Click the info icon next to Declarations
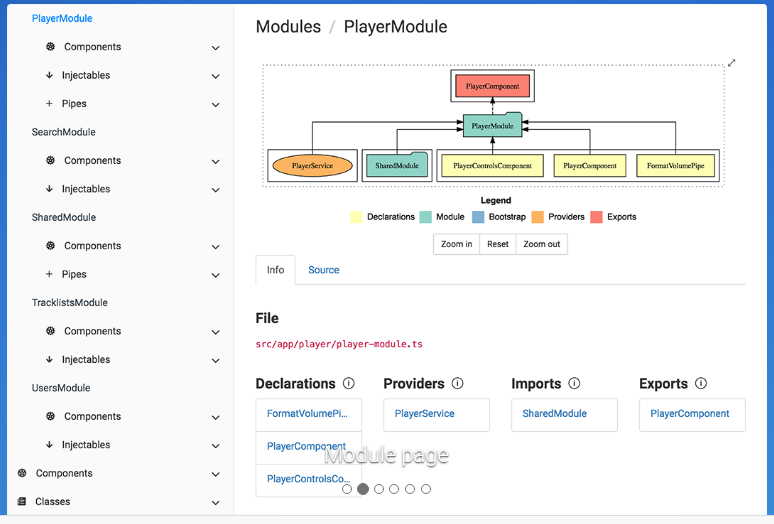774x524 pixels. pyautogui.click(x=349, y=383)
